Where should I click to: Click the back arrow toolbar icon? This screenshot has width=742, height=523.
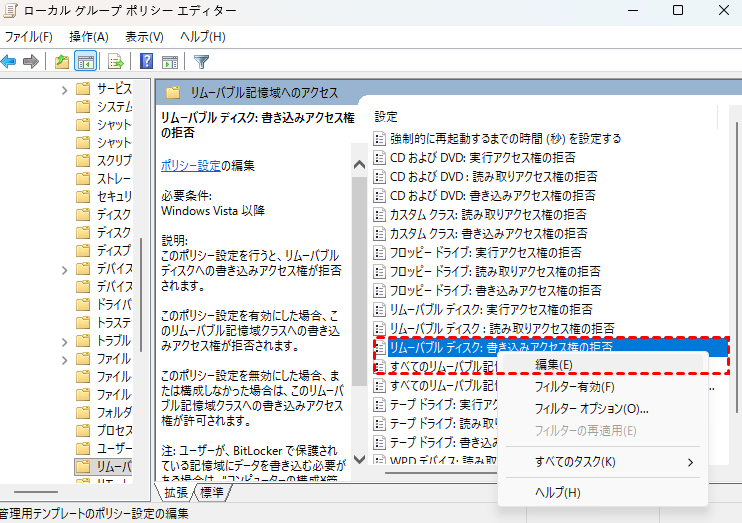coord(9,62)
